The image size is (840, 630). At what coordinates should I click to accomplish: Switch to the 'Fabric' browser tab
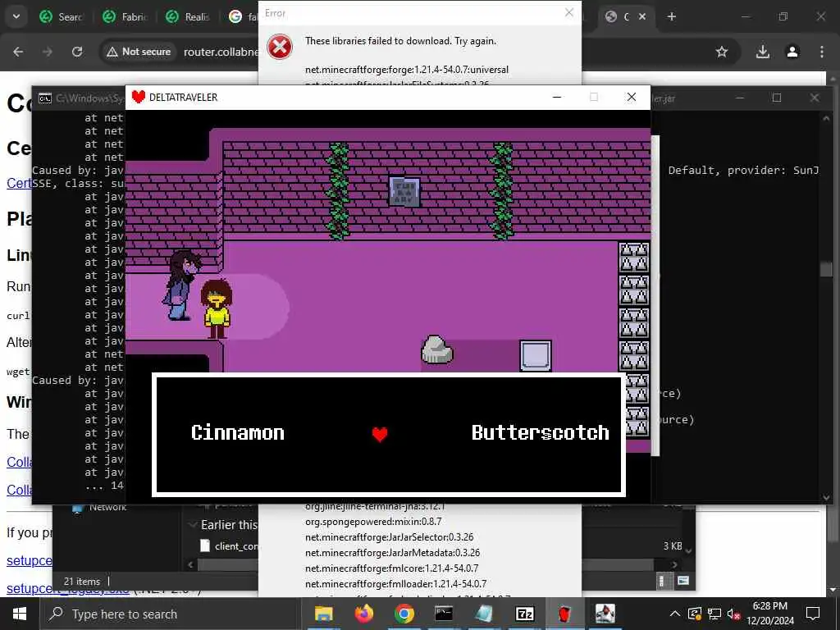click(x=126, y=16)
